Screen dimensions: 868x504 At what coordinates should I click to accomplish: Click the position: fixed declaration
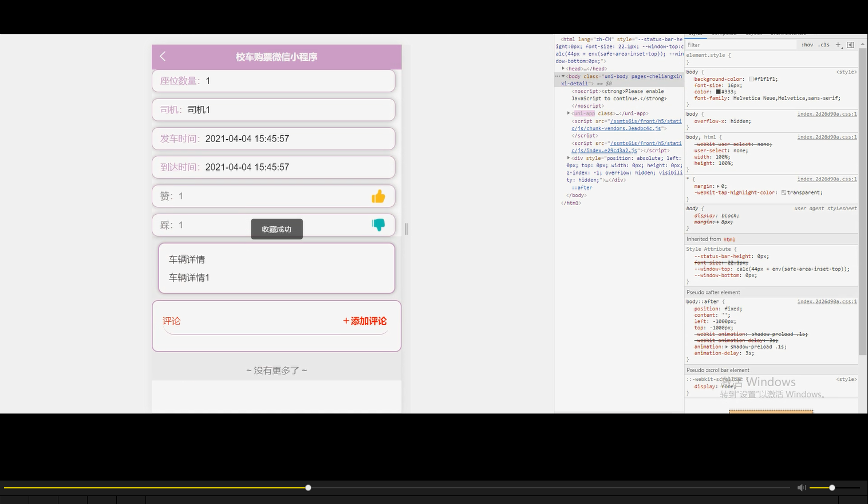pos(718,309)
